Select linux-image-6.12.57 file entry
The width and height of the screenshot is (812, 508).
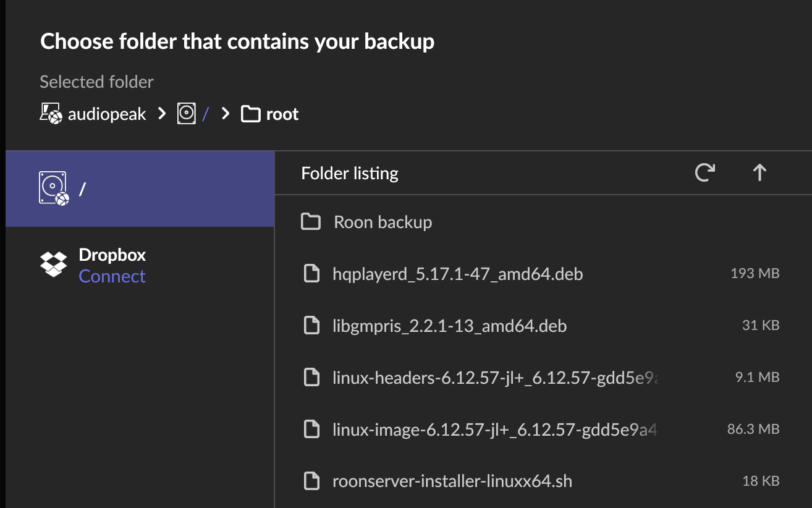[x=494, y=429]
